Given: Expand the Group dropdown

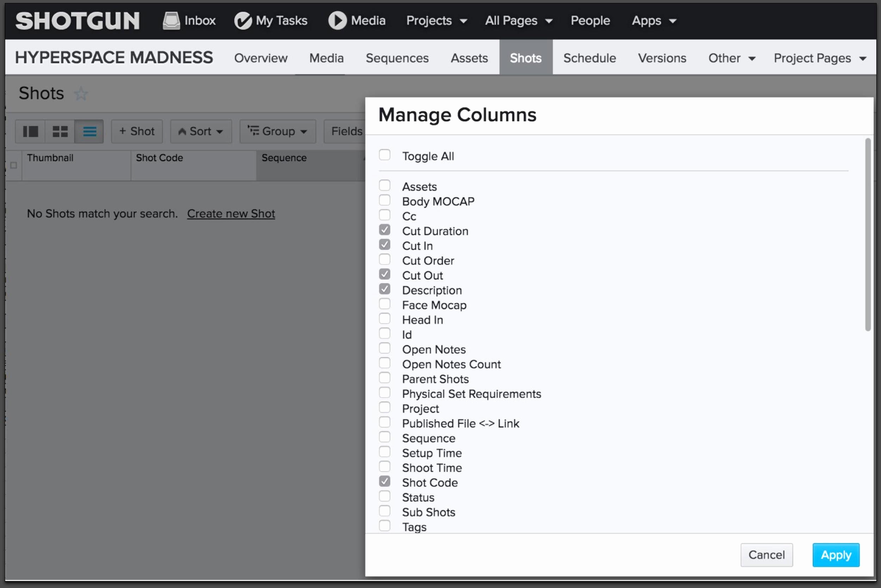Looking at the screenshot, I should click(x=277, y=131).
